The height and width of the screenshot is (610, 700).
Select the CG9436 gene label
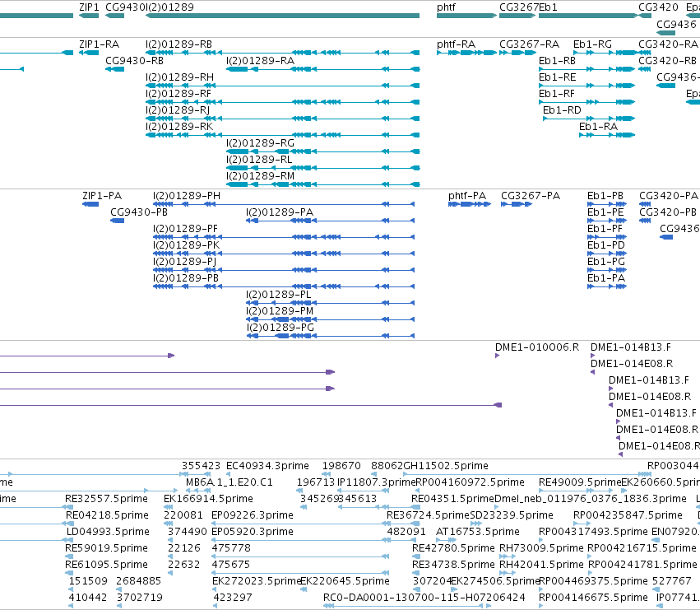coord(676,24)
